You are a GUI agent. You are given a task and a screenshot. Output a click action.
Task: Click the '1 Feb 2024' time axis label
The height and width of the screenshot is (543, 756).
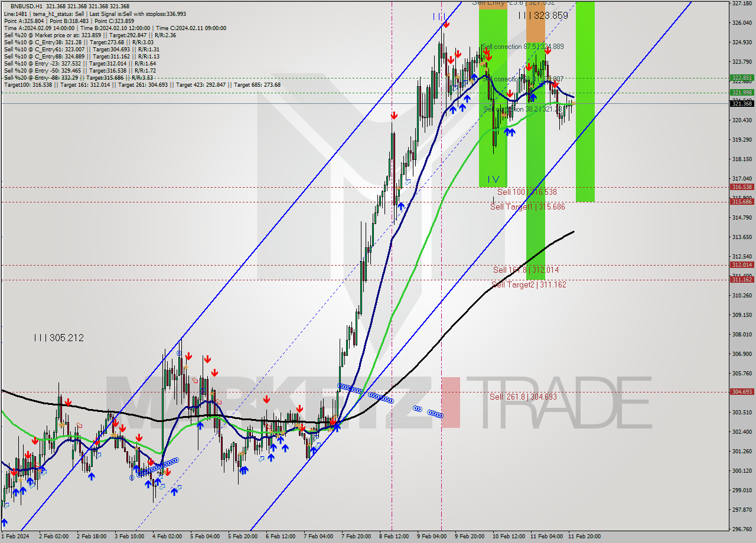tap(15, 537)
